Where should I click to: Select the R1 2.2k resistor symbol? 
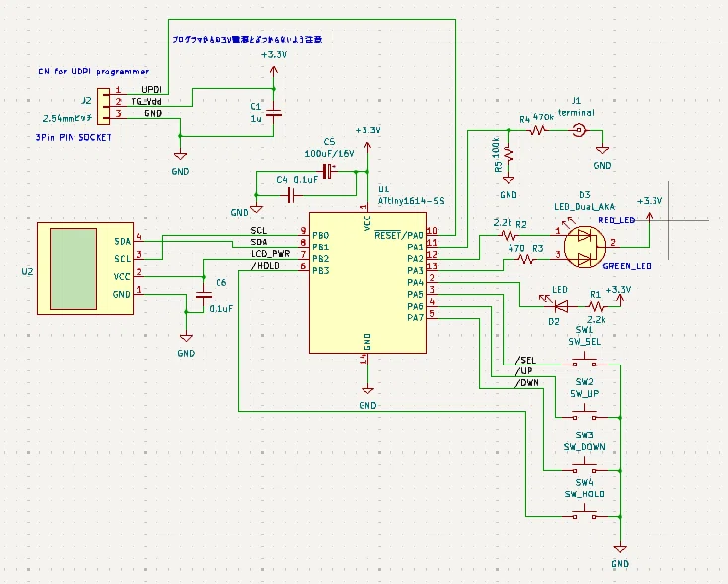[596, 306]
